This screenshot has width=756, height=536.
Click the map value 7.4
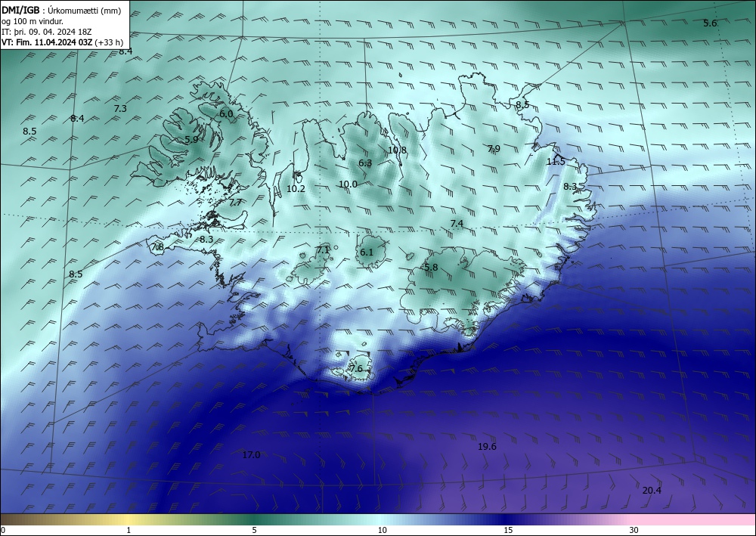click(457, 224)
